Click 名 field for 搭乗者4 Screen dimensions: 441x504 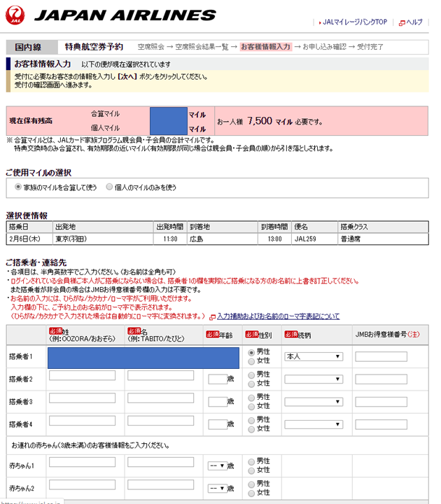(x=161, y=421)
